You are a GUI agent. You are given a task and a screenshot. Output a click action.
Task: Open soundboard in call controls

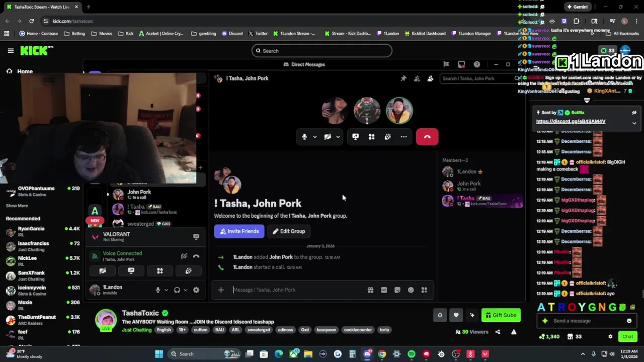[388, 137]
